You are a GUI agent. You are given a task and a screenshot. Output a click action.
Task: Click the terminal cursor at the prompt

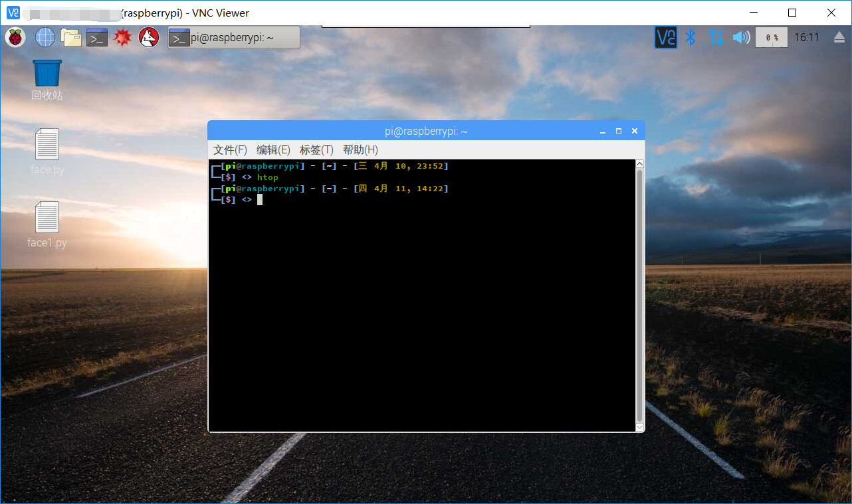pos(260,199)
